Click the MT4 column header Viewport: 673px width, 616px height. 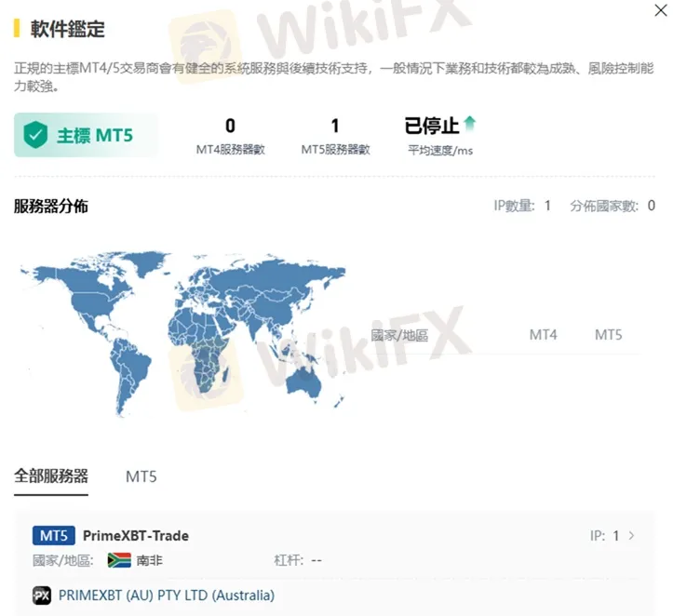[543, 334]
